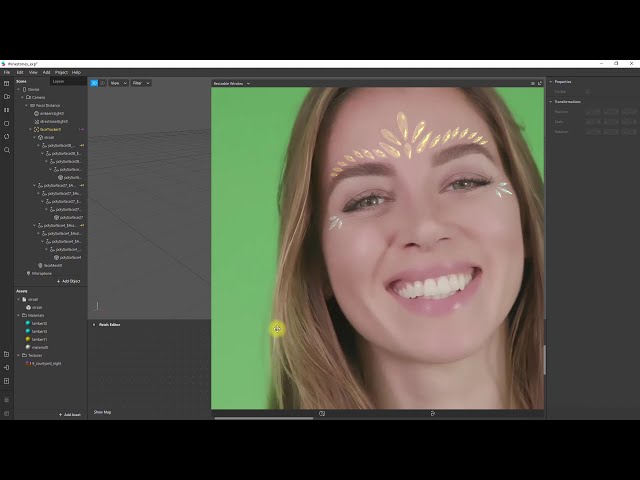Click the horizontal scrollbar under the preview
This screenshot has width=640, height=480.
[x=264, y=418]
